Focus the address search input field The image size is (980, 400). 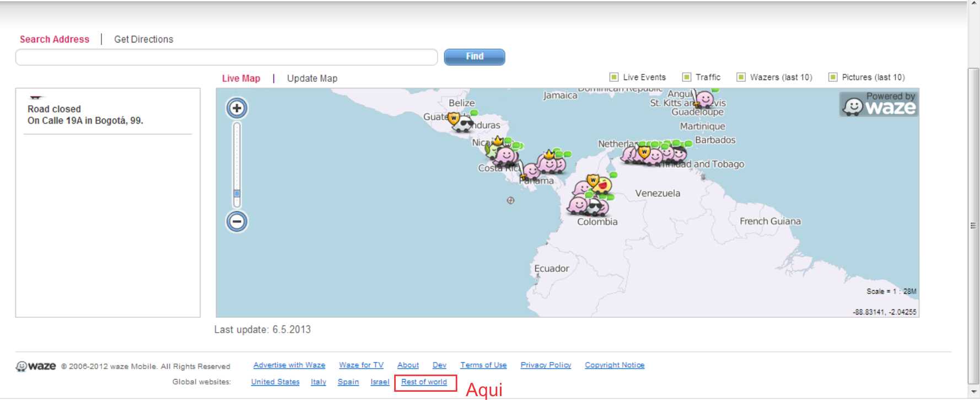coord(226,57)
